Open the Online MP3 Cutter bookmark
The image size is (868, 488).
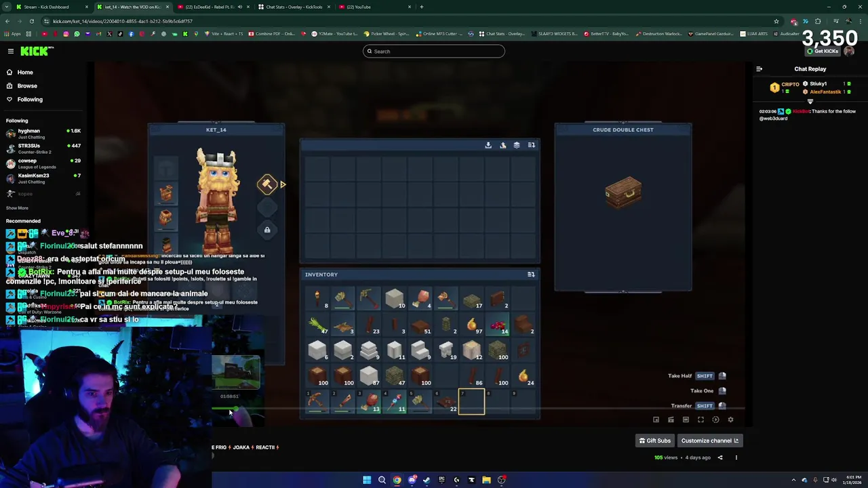tap(440, 34)
